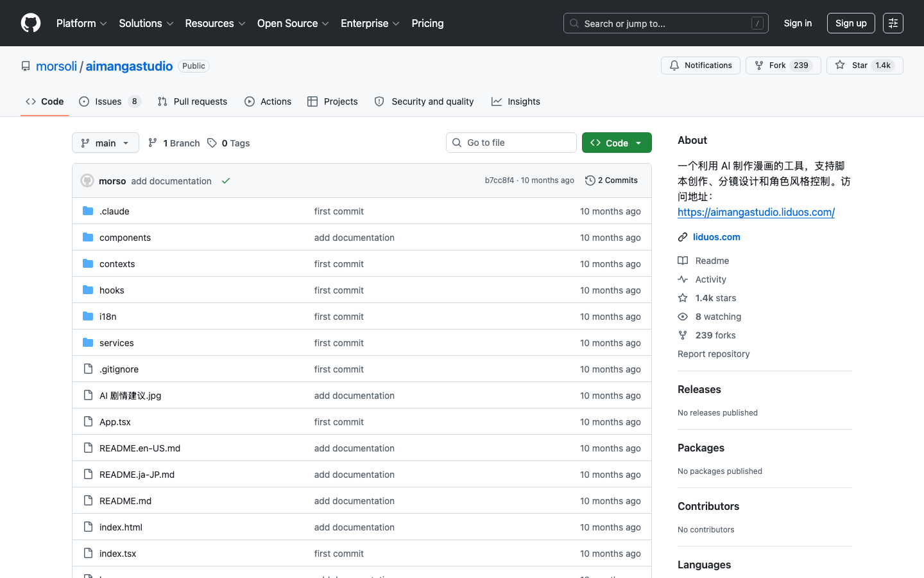Open the commit hash b7cc8f4
The image size is (924, 578).
click(499, 180)
